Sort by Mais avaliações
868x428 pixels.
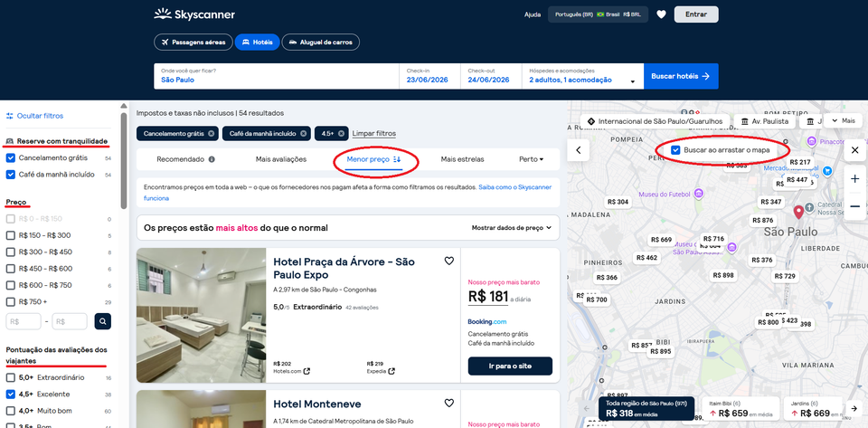pos(280,159)
